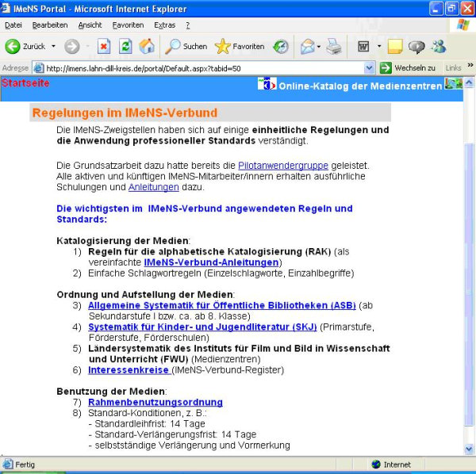Click the scrollbar down arrow

click(469, 449)
